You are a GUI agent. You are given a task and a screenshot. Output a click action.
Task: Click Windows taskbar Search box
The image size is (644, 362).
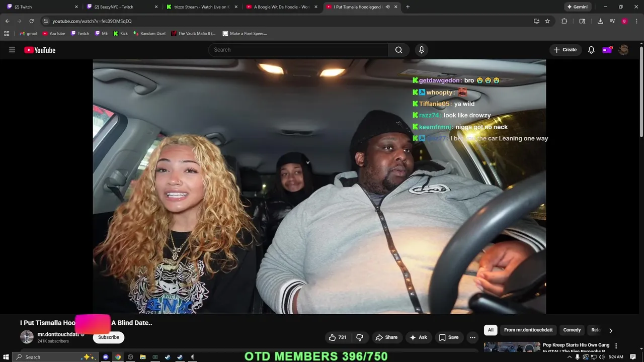(55, 357)
